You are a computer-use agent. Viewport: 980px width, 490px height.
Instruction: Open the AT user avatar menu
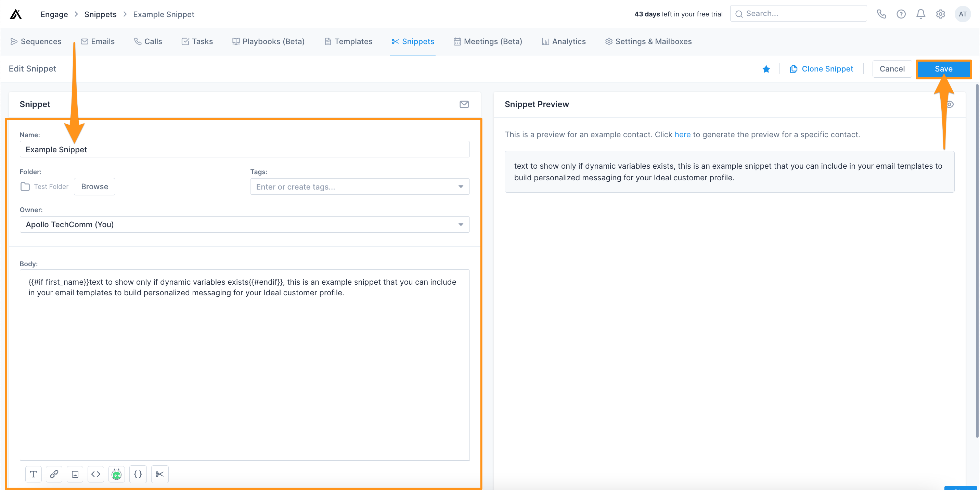pos(963,14)
